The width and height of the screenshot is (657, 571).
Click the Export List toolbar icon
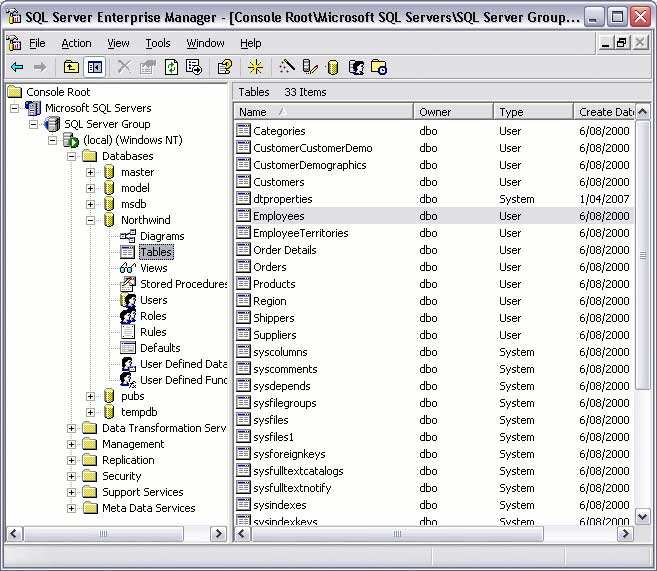[x=194, y=67]
